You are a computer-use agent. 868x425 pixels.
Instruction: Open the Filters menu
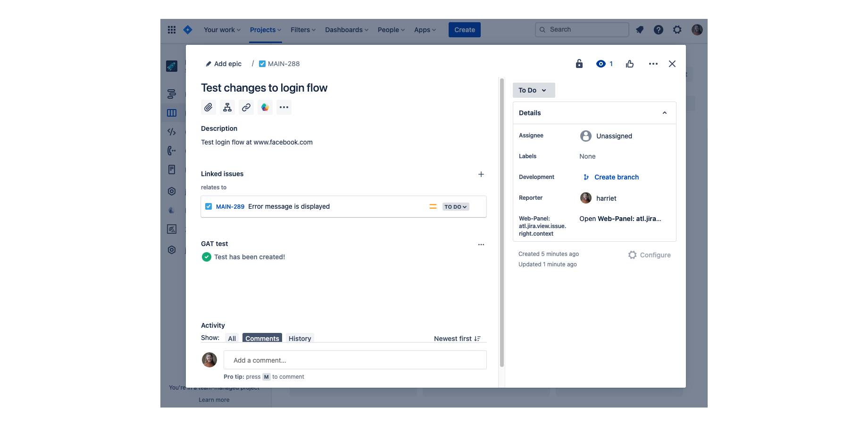(303, 30)
